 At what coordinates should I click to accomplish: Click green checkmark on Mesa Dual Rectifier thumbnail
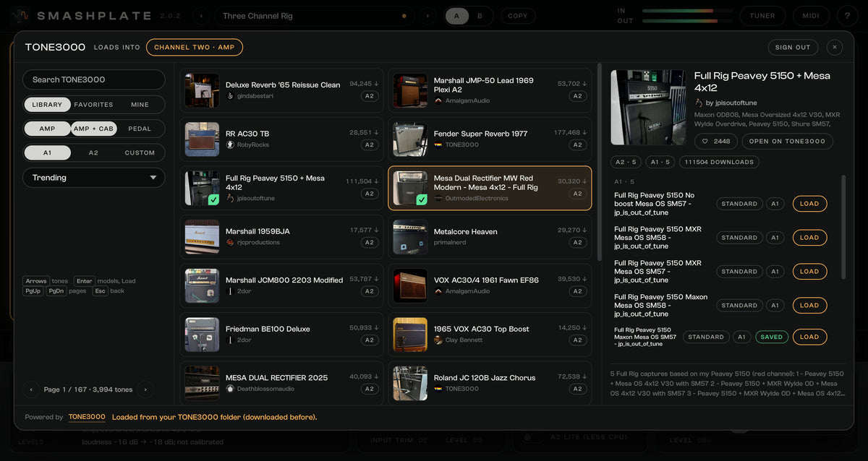point(422,199)
